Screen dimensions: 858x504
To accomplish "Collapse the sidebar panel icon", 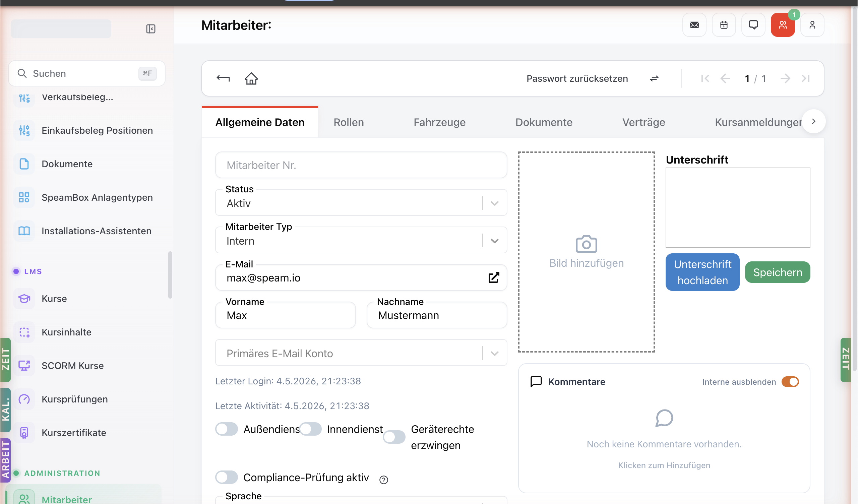I will coord(150,28).
